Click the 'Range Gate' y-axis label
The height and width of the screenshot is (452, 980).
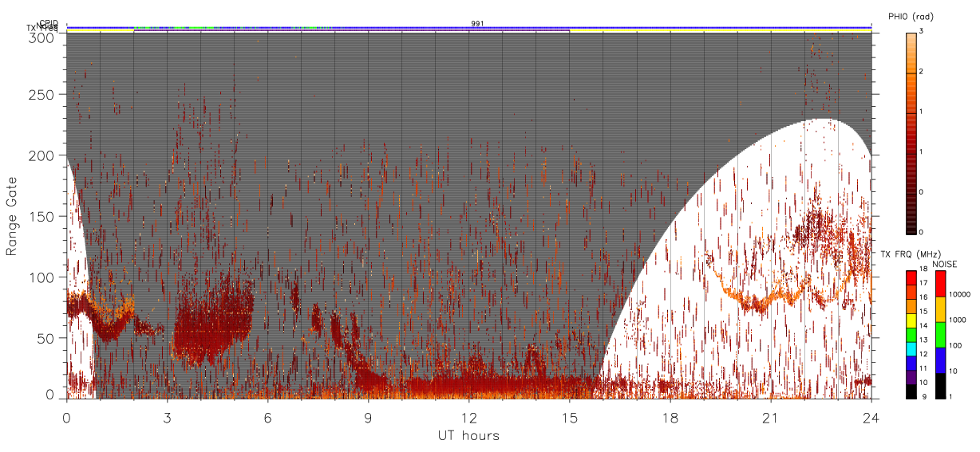(12, 217)
